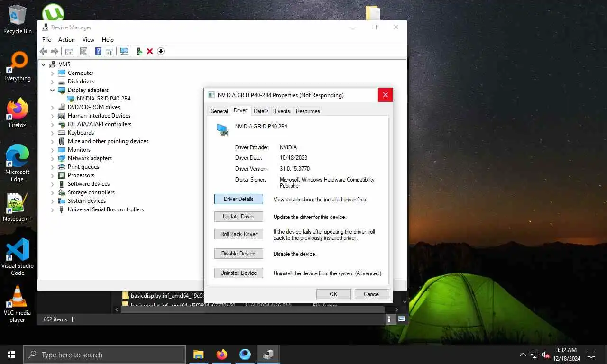
Task: Select NVIDIA GRID P40-2B4 in device tree
Action: tap(103, 99)
